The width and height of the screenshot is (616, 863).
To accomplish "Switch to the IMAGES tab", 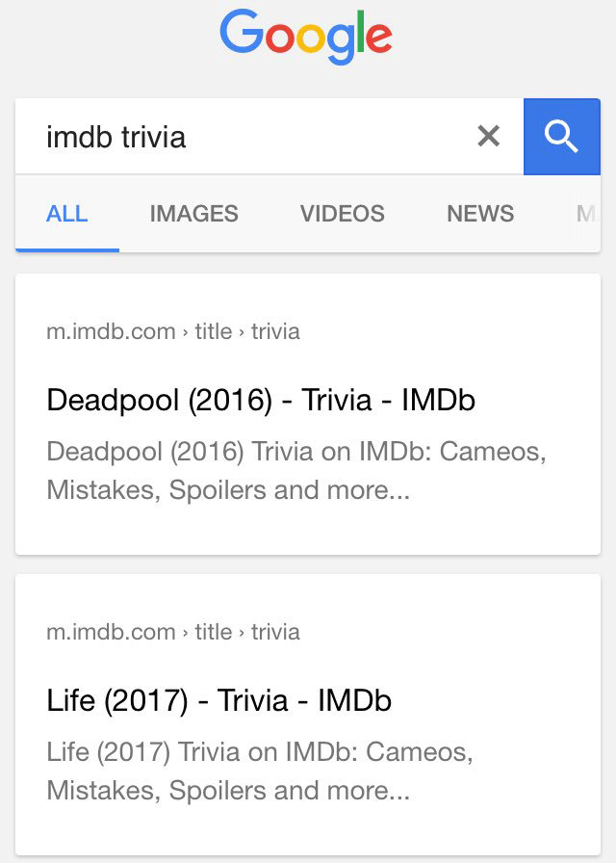I will pyautogui.click(x=193, y=214).
